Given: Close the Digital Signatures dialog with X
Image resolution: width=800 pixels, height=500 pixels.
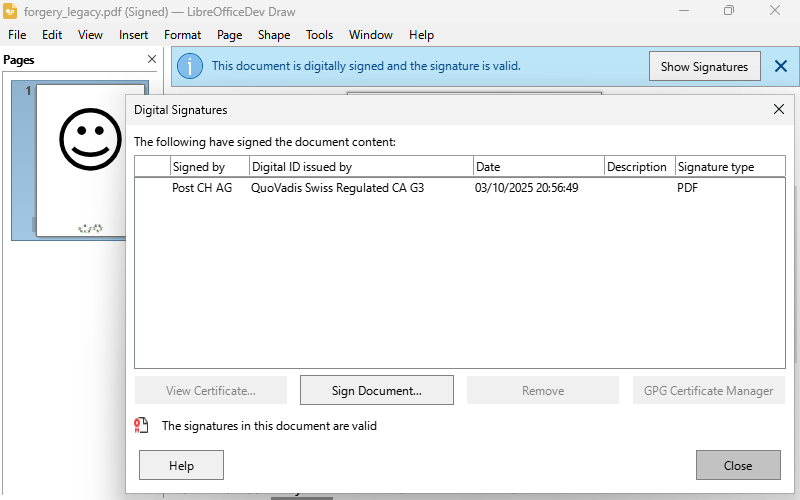Looking at the screenshot, I should [779, 109].
